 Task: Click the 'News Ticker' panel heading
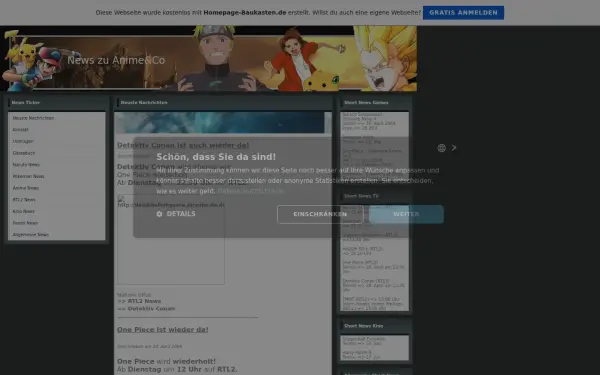[26, 103]
